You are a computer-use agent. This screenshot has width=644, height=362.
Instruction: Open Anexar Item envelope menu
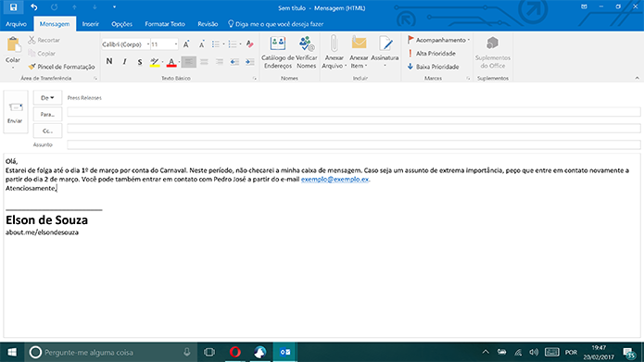coord(359,53)
